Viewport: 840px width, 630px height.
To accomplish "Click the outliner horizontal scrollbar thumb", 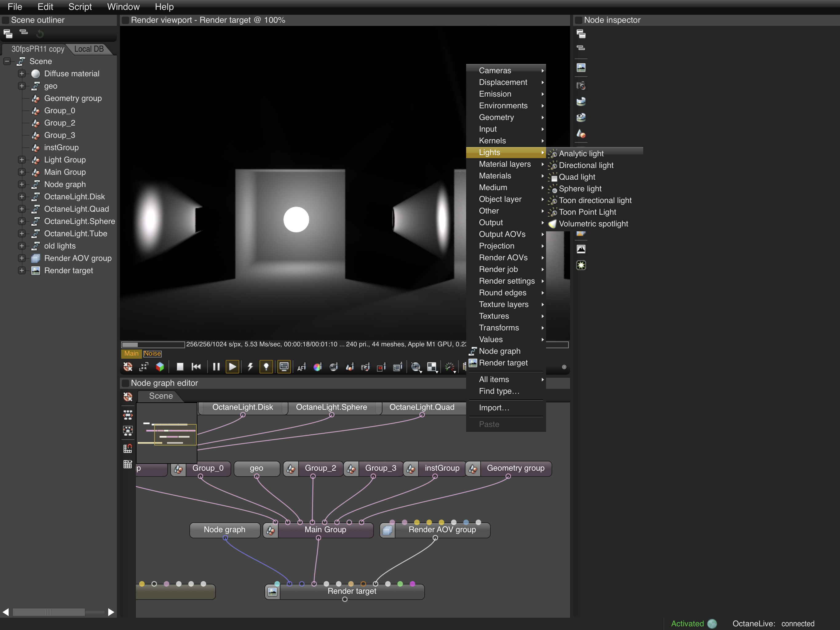I will [48, 612].
